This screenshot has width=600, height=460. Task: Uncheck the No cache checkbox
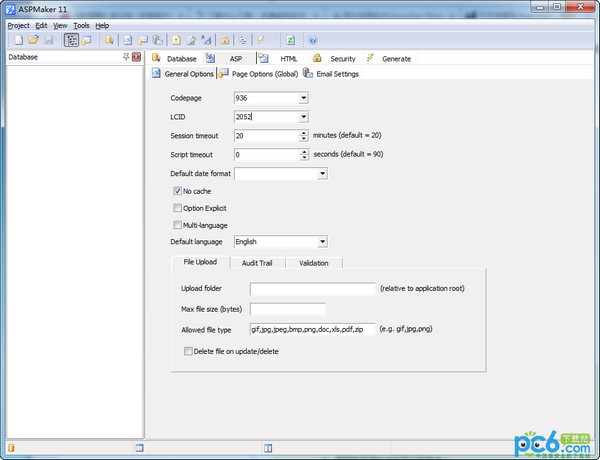pos(177,191)
